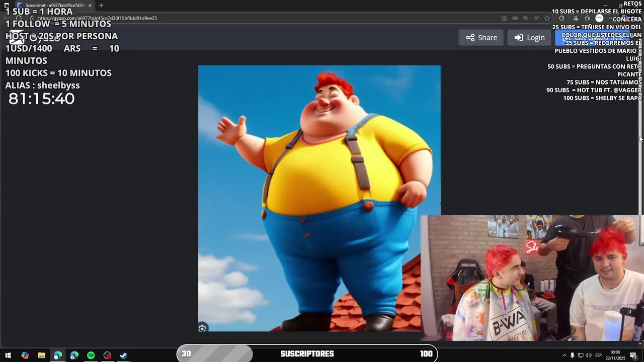Add page to favorites star icon

coord(547,18)
